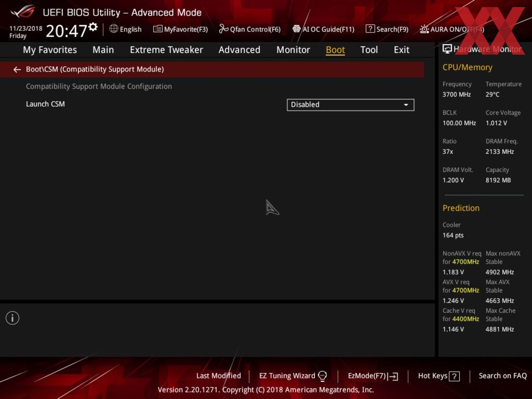The image size is (532, 399).
Task: Click the EzMode exit arrow icon
Action: 393,376
